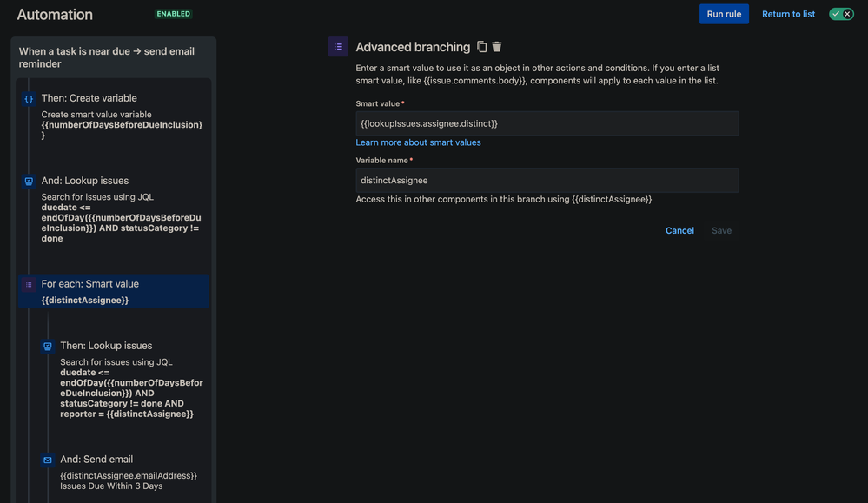Click the duplicate component copy icon

[481, 47]
